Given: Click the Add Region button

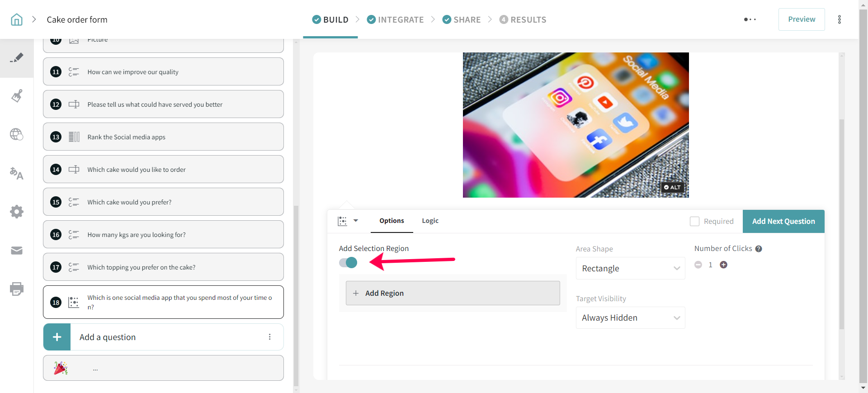Looking at the screenshot, I should pos(453,293).
